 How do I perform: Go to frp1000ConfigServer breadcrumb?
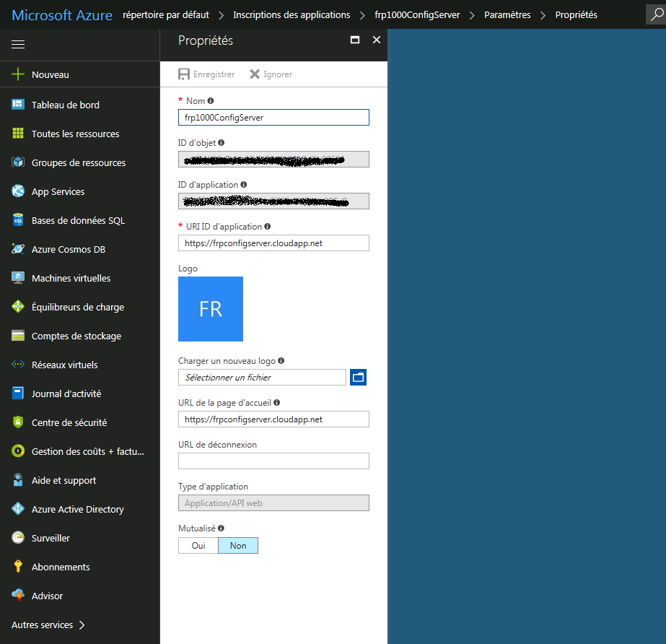(417, 15)
